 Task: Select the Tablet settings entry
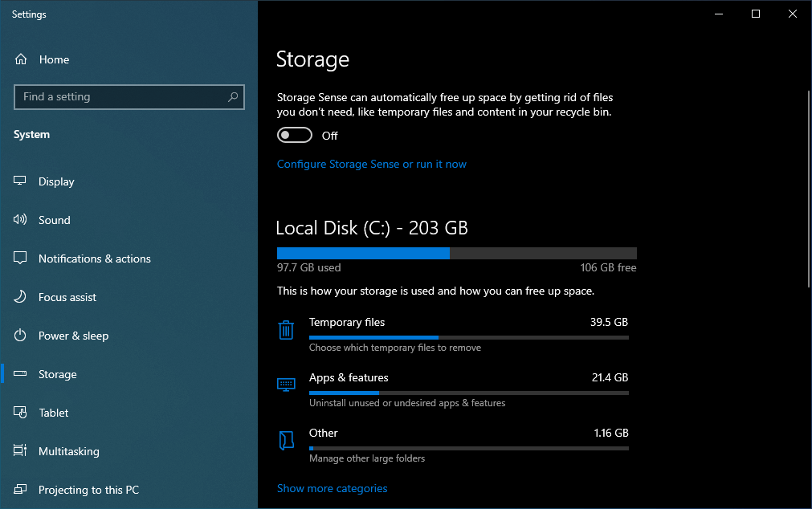pyautogui.click(x=129, y=413)
